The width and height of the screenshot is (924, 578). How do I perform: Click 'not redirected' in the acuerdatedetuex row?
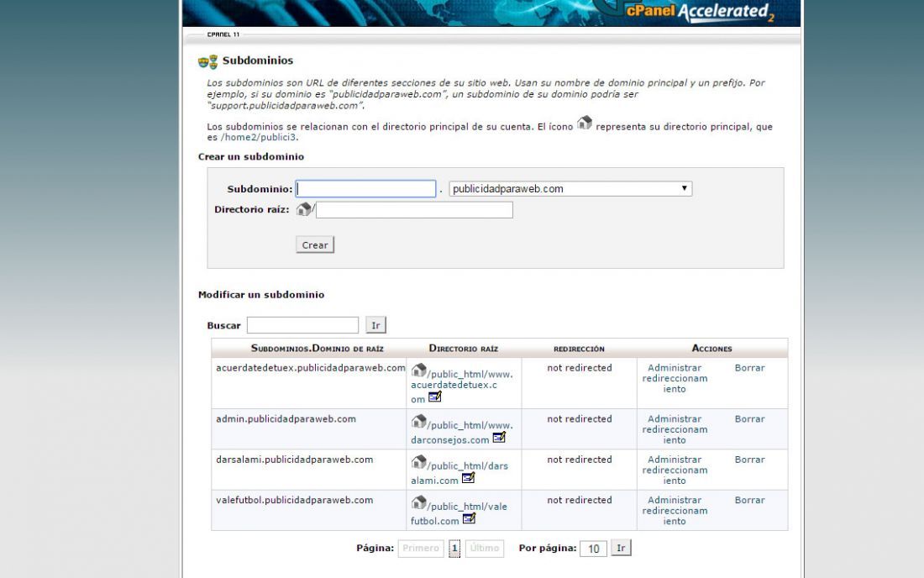click(x=580, y=368)
